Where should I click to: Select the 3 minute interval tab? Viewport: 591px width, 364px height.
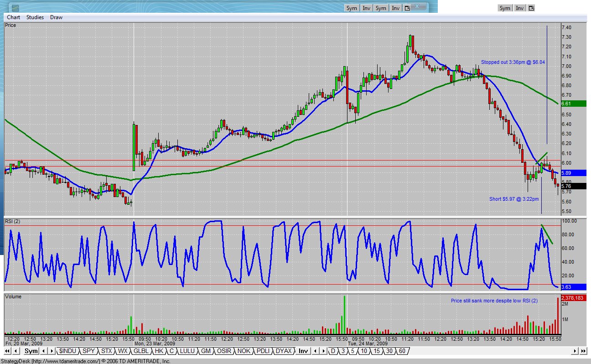[x=343, y=351]
